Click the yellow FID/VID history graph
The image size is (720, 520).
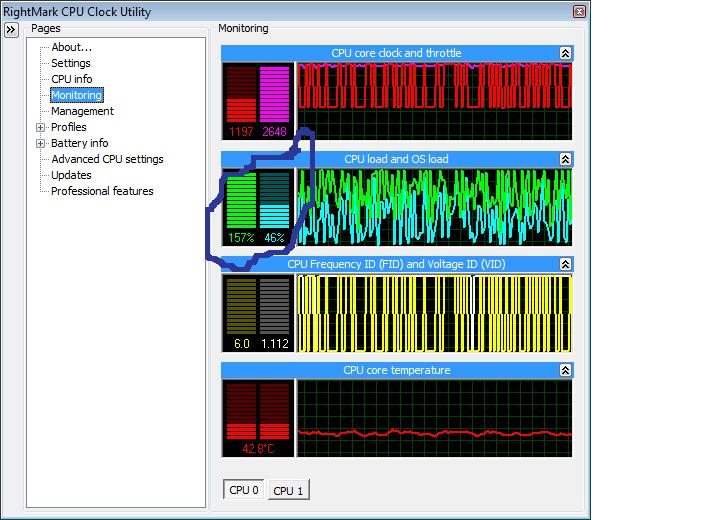434,313
